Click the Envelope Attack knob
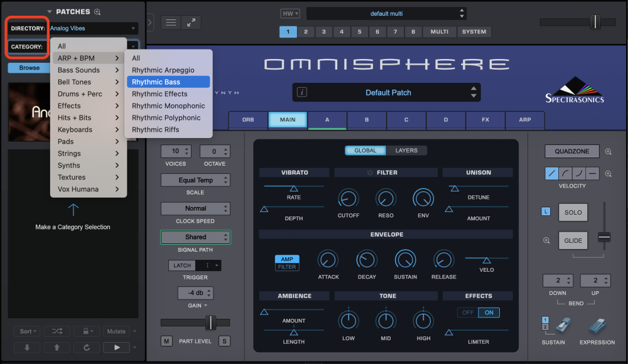628x364 pixels. 328,260
